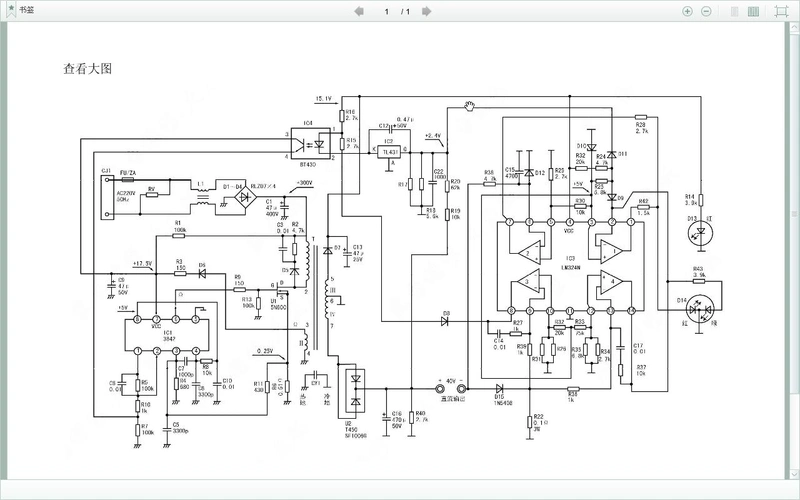Zoom in with the plus icon
This screenshot has width=800, height=500.
(x=687, y=11)
